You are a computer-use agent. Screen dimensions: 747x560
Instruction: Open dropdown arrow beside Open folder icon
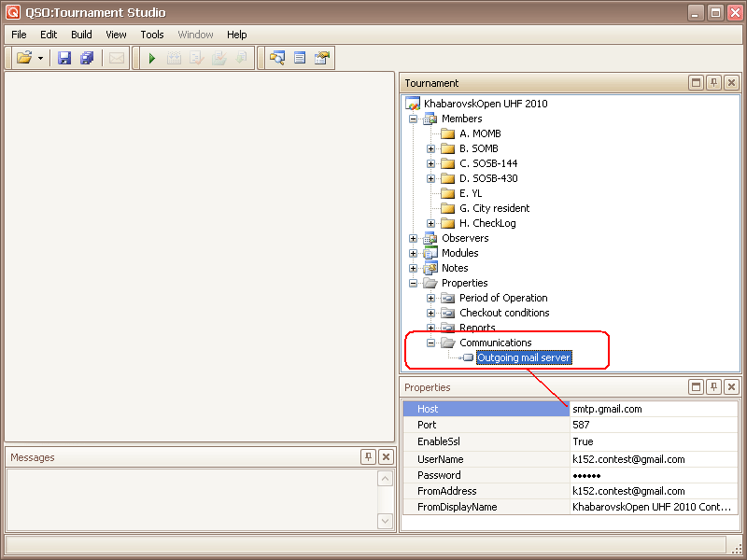pyautogui.click(x=40, y=58)
